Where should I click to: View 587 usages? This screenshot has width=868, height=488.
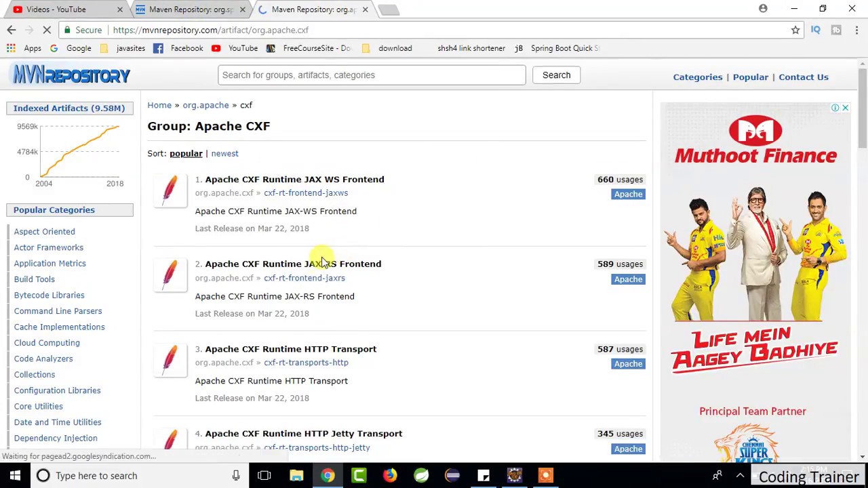click(x=620, y=348)
